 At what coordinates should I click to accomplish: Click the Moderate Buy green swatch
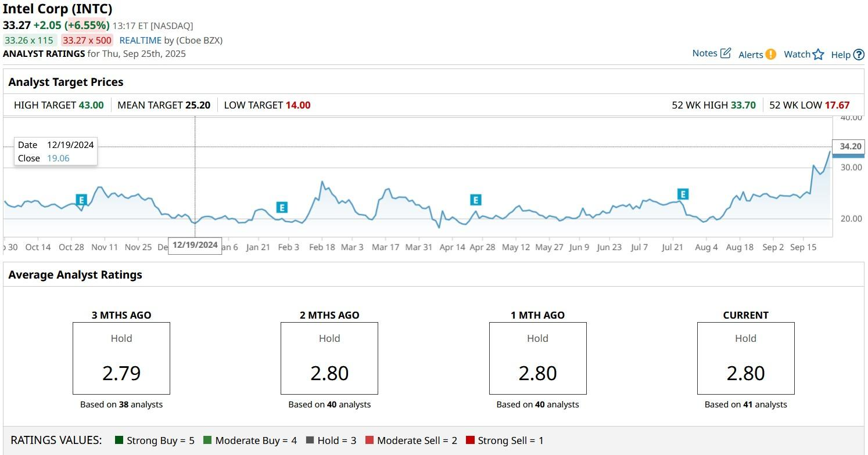(207, 440)
